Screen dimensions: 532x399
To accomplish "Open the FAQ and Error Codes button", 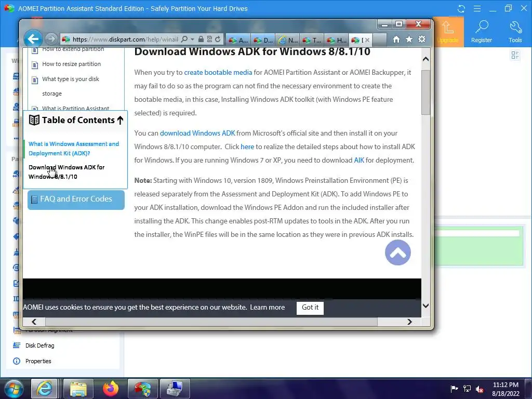I will (x=76, y=199).
